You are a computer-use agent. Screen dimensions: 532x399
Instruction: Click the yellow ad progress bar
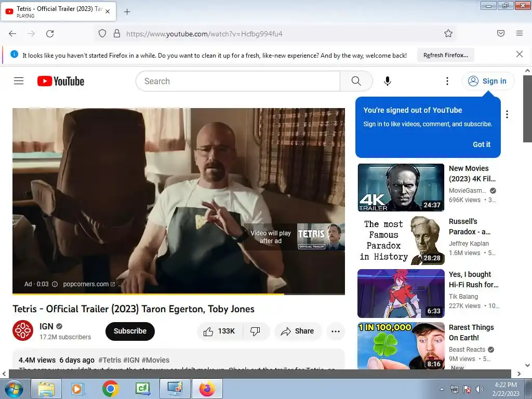click(x=148, y=294)
